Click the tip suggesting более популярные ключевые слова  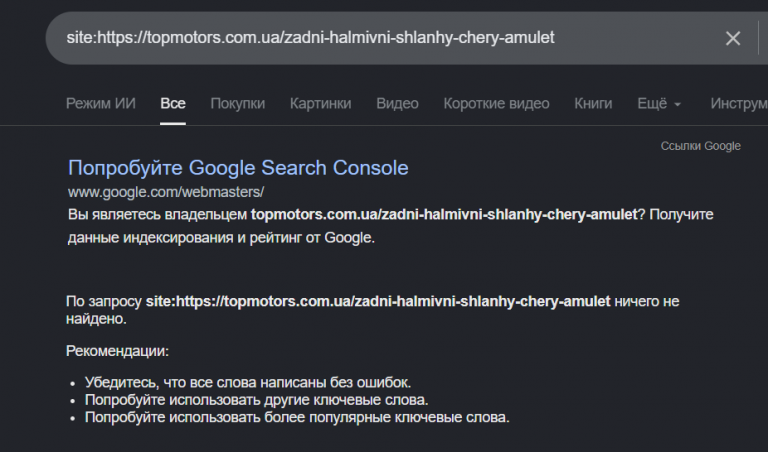click(297, 417)
